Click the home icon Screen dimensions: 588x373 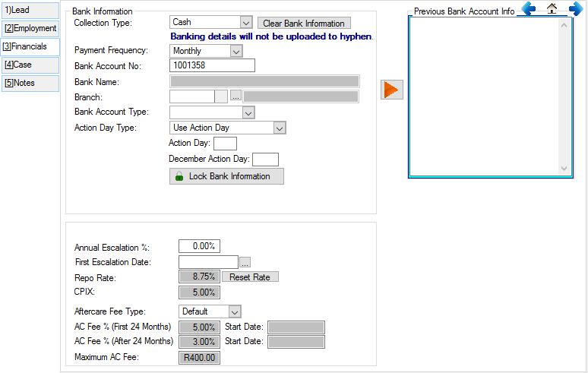[x=552, y=8]
